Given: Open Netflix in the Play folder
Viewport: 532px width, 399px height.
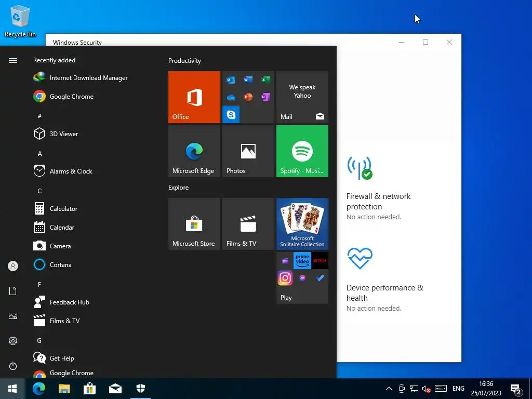Looking at the screenshot, I should click(x=320, y=261).
